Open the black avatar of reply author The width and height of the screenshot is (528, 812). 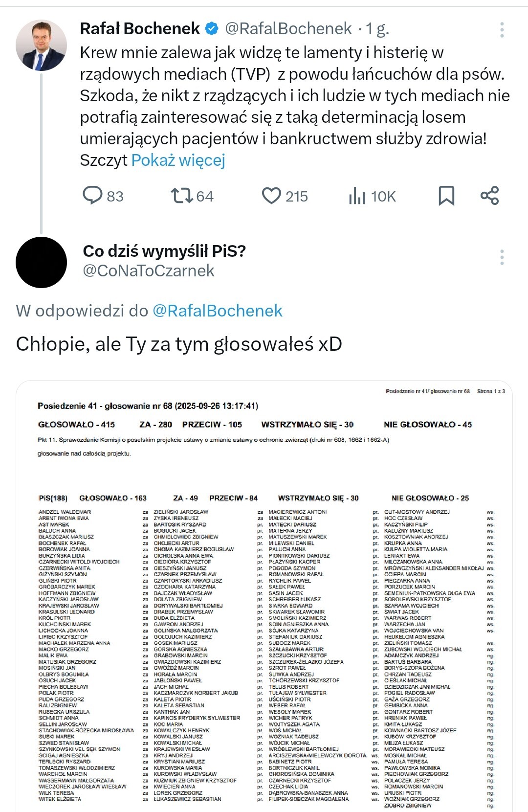pos(41,262)
